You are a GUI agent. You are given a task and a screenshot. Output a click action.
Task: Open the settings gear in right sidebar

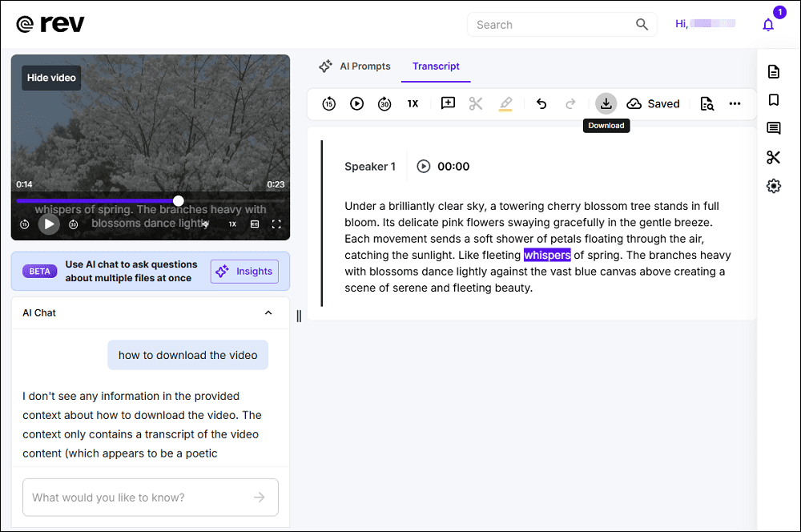coord(773,186)
